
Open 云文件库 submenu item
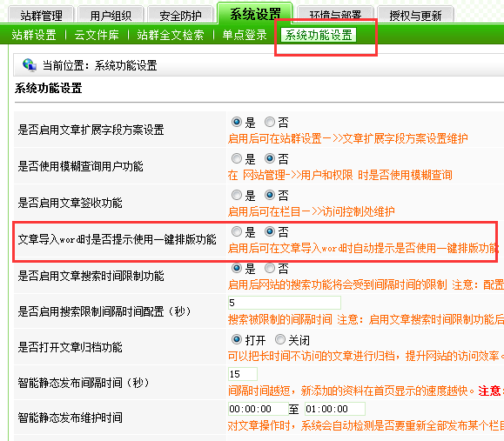pos(97,35)
